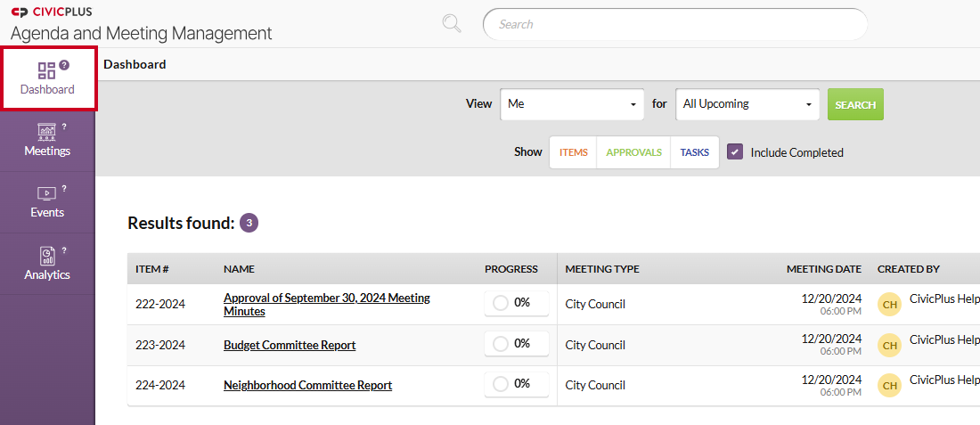Toggle the APPROVALS filter

tap(633, 152)
